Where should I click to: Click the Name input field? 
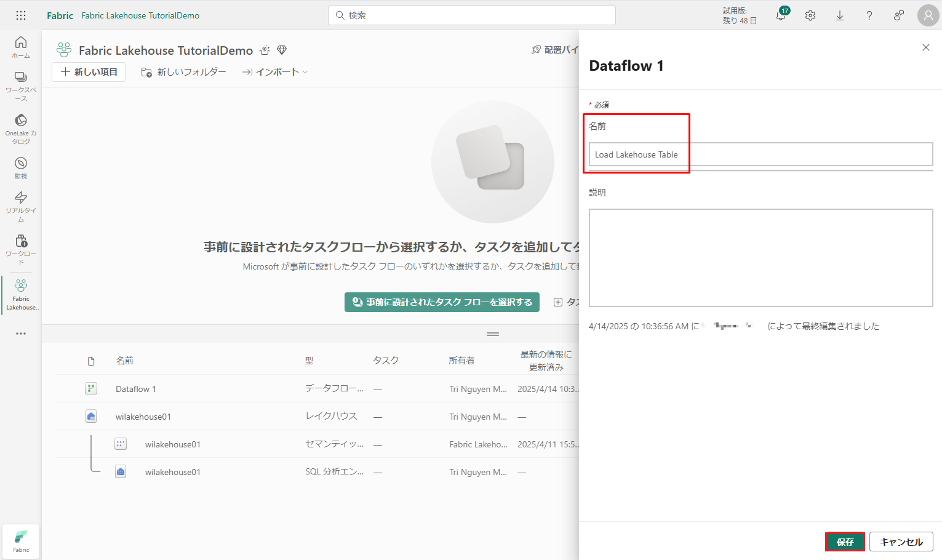pos(760,154)
